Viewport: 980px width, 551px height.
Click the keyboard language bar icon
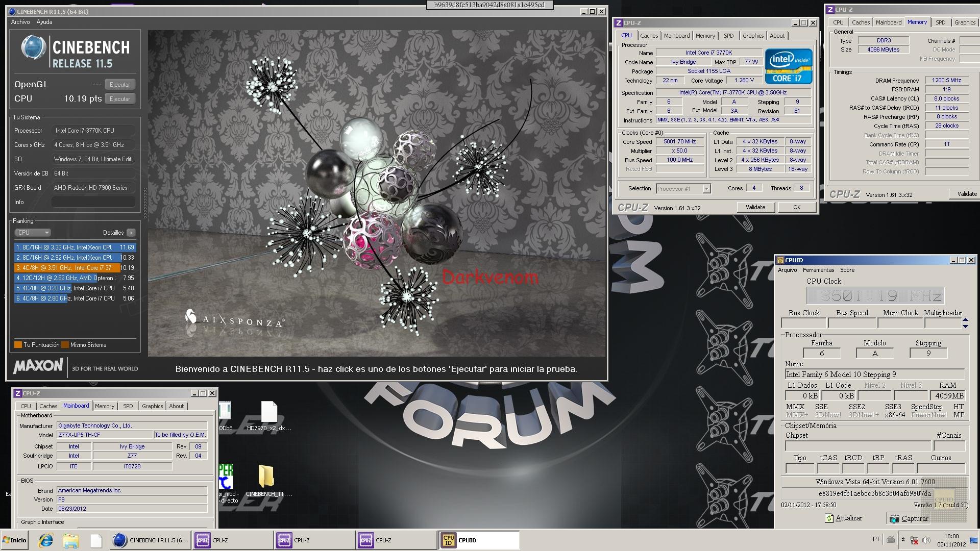coord(891,540)
